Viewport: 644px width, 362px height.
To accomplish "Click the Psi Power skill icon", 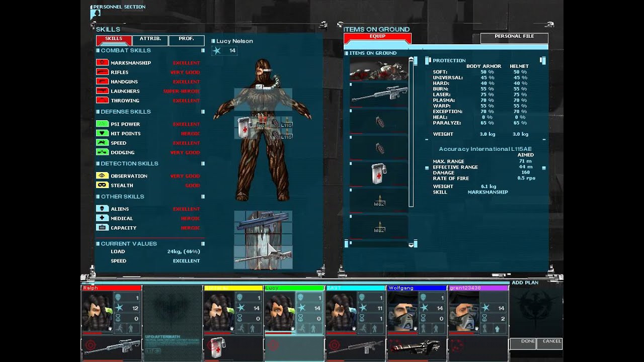I will click(102, 124).
